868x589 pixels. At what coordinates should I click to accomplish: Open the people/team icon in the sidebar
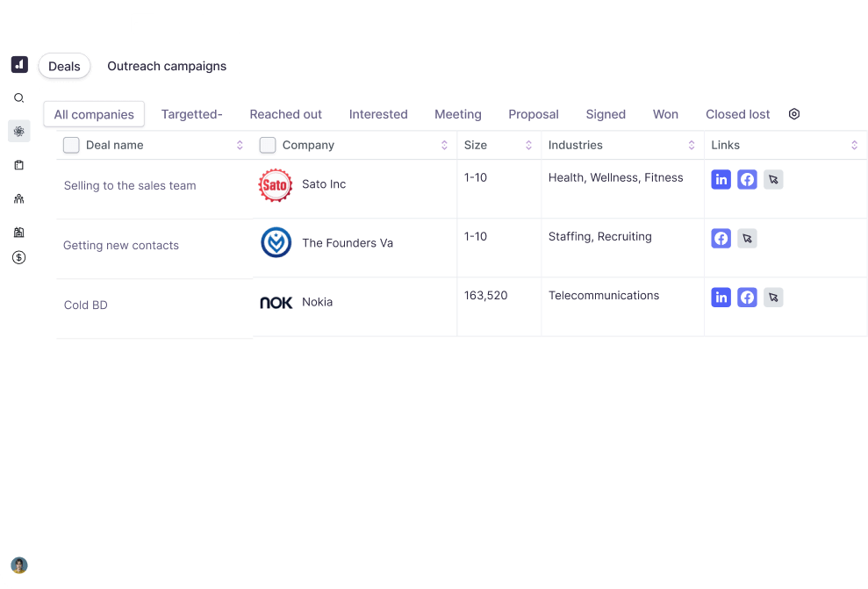tap(19, 199)
